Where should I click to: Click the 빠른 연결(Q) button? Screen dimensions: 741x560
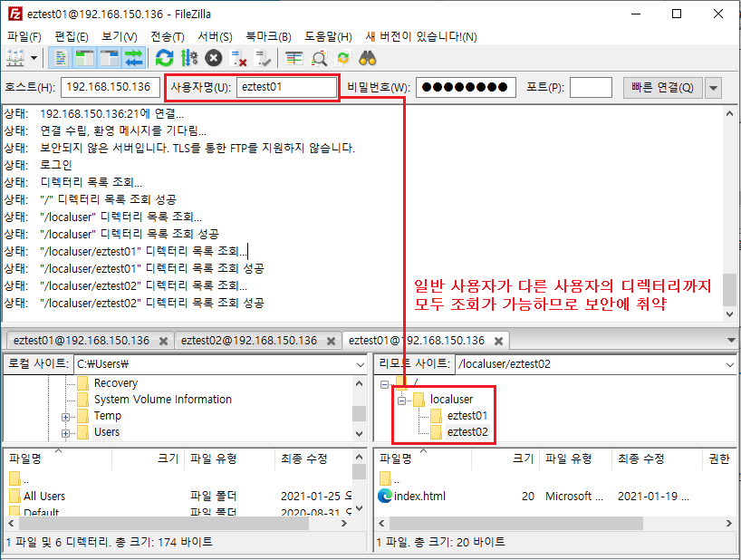(662, 87)
